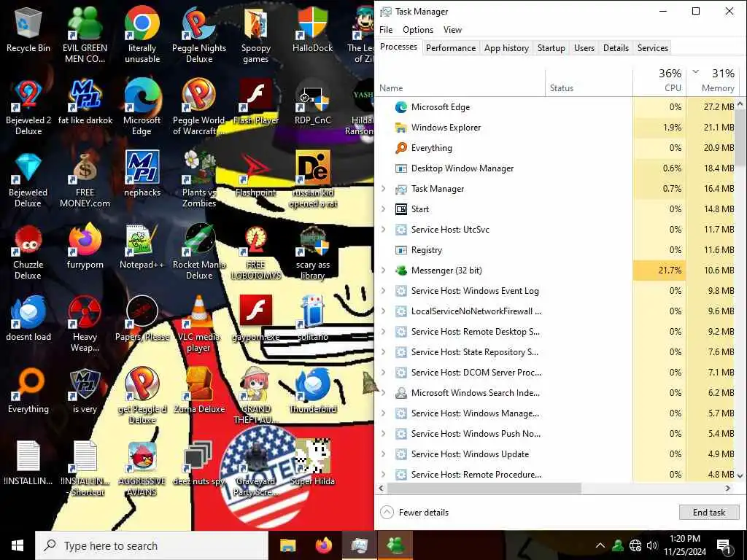The height and width of the screenshot is (560, 747).
Task: Sort processes by the CPU column
Action: [x=659, y=81]
